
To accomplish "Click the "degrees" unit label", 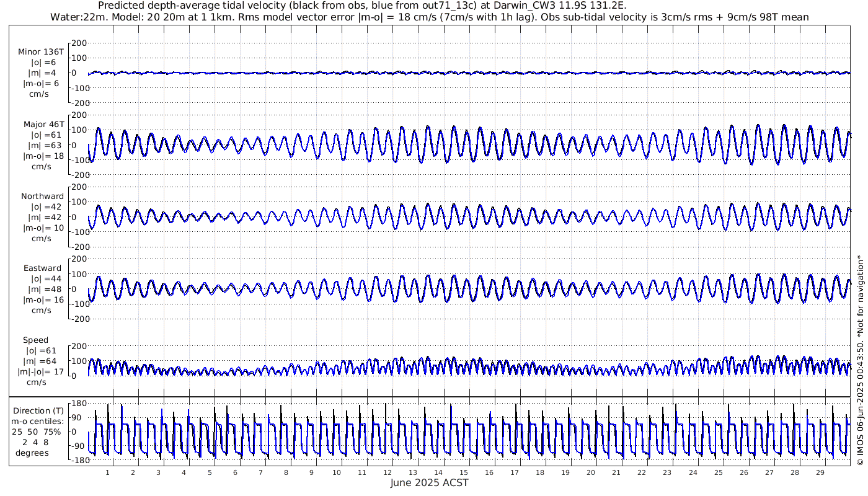I will click(32, 453).
